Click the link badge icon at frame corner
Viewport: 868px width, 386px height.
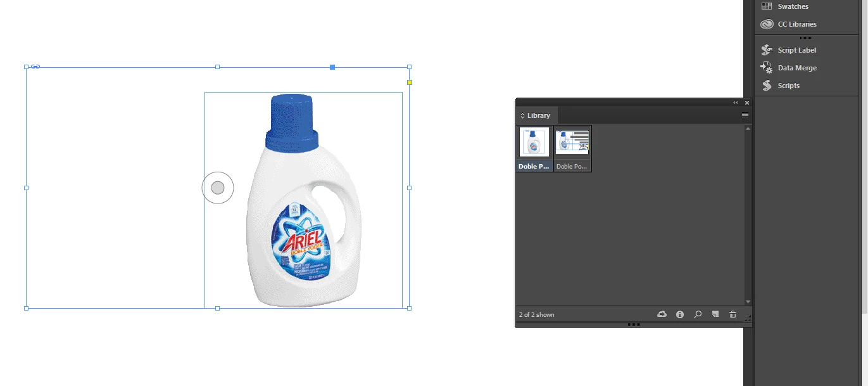pyautogui.click(x=35, y=67)
